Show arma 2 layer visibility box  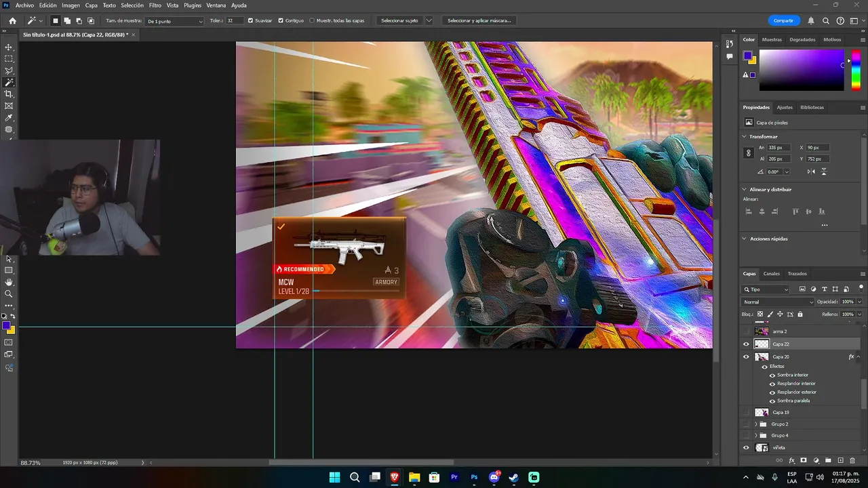747,331
